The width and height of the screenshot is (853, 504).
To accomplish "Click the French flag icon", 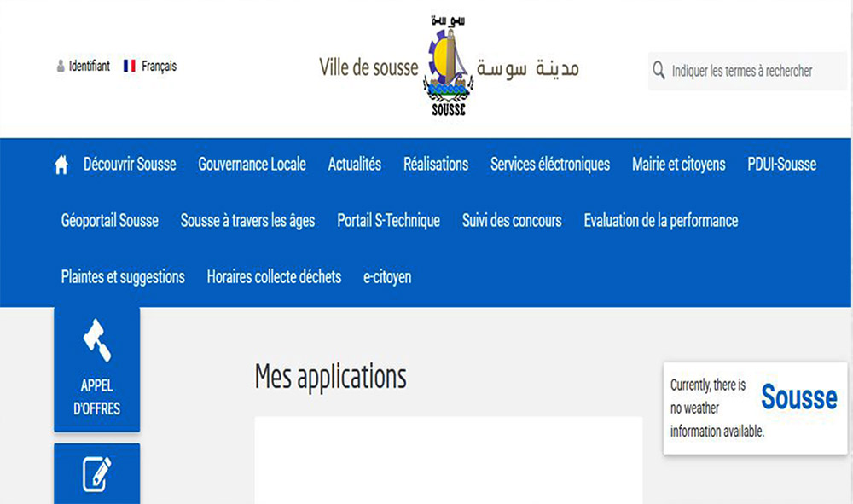I will click(130, 66).
